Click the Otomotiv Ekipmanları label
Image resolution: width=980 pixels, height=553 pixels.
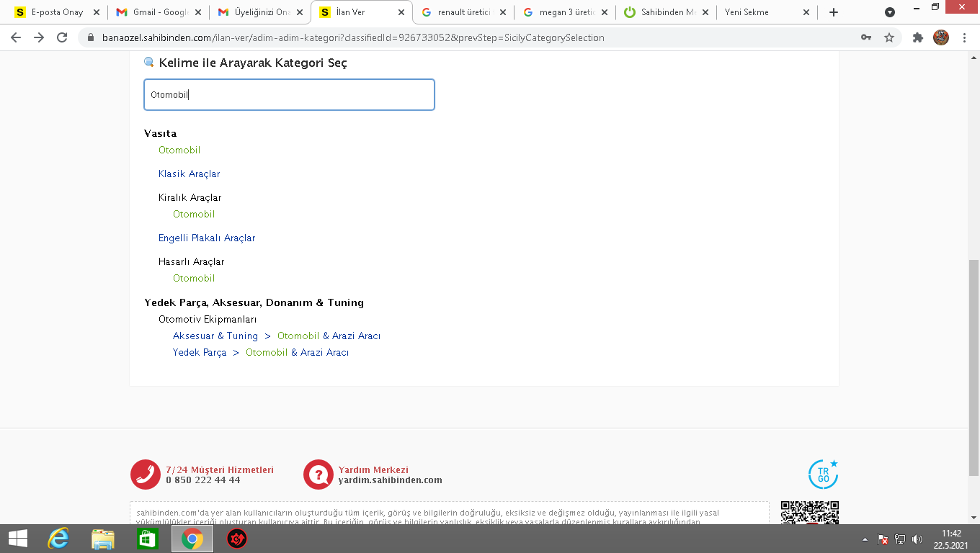click(x=208, y=319)
